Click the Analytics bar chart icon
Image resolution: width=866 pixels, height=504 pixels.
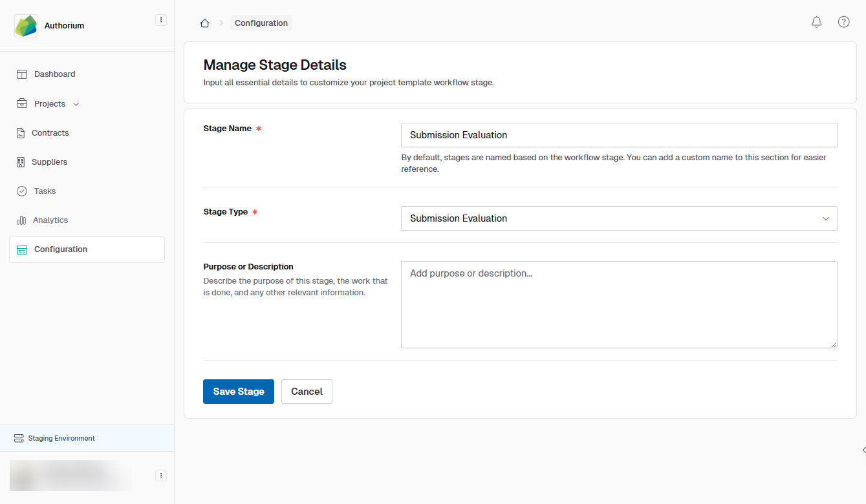21,220
